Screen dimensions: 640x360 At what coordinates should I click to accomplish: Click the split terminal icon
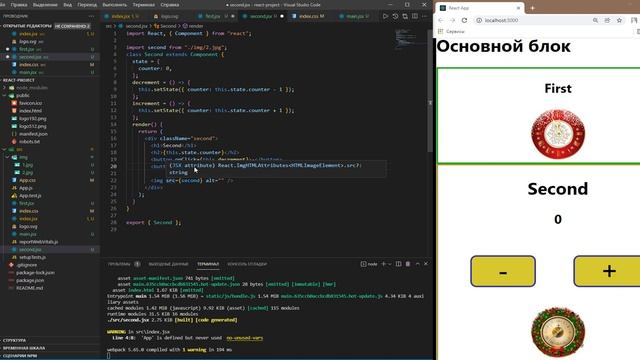click(x=398, y=264)
